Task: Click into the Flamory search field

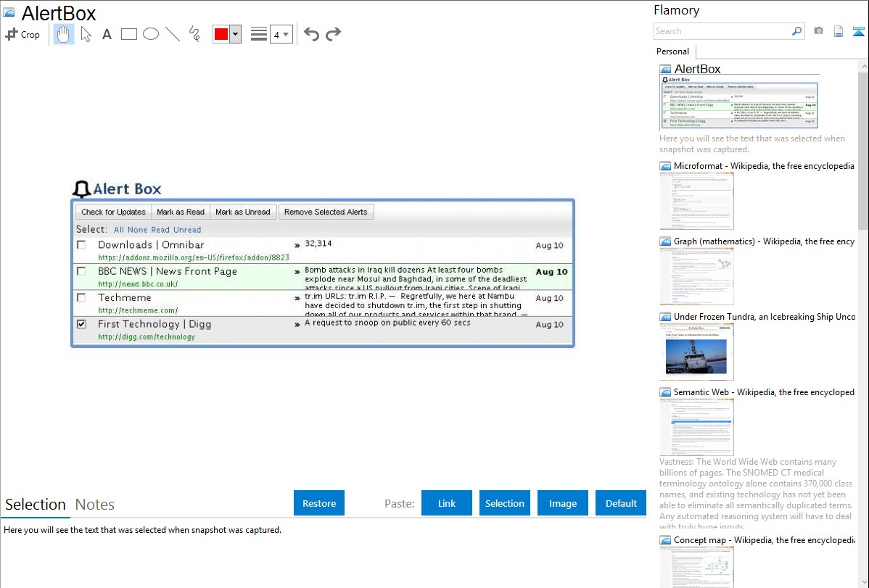Action: click(722, 31)
